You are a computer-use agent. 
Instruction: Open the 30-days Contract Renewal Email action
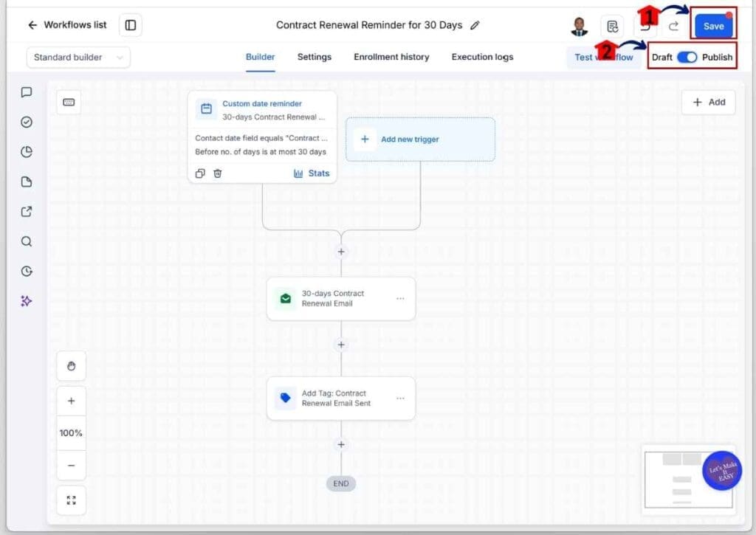[x=341, y=299]
